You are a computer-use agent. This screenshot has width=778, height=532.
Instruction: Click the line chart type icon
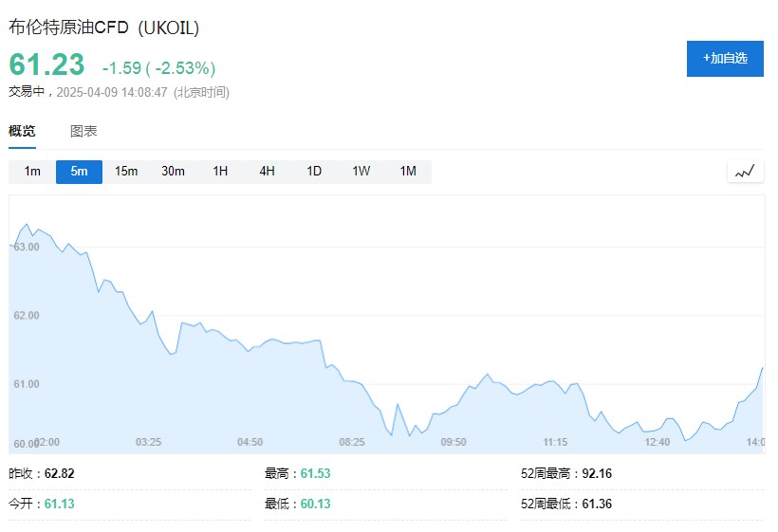[x=745, y=172]
